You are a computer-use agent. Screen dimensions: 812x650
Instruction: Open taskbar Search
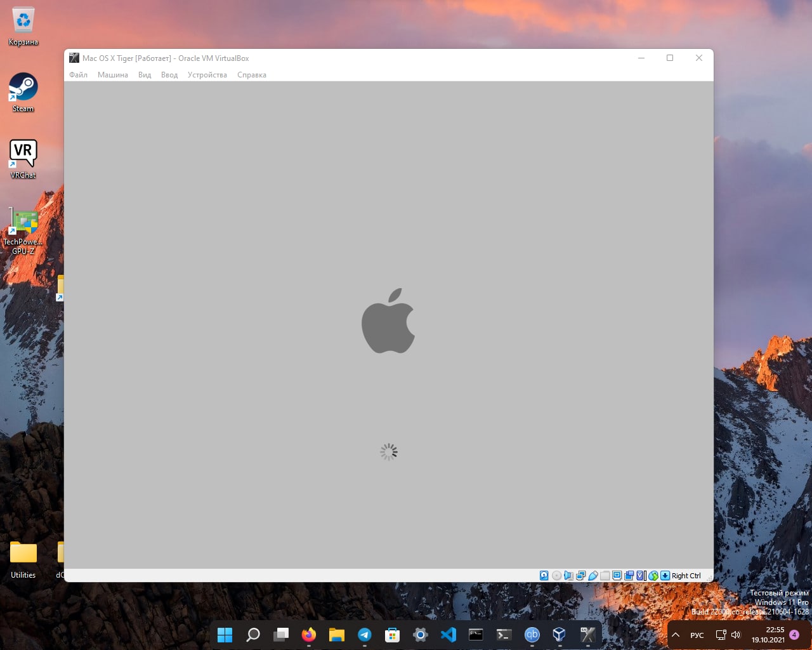click(253, 635)
